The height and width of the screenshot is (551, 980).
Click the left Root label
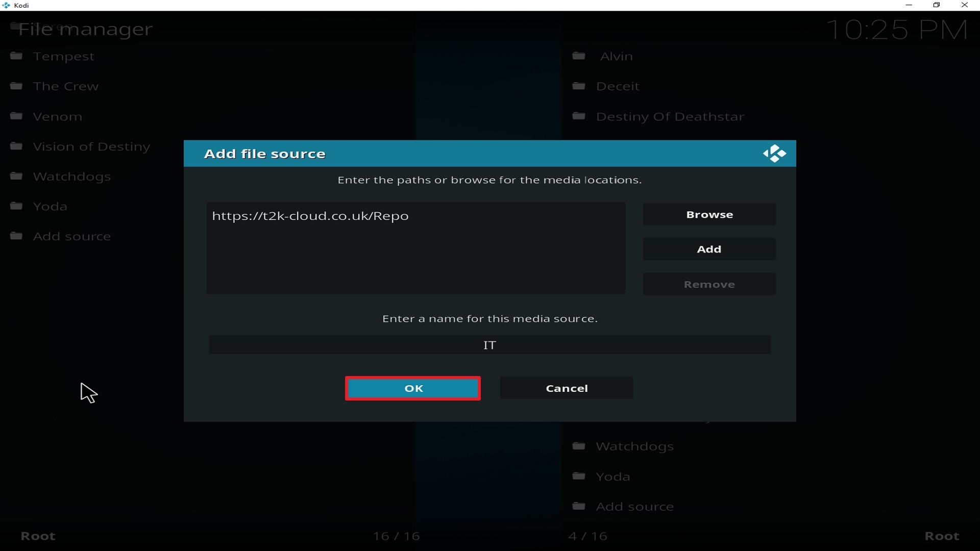point(38,536)
